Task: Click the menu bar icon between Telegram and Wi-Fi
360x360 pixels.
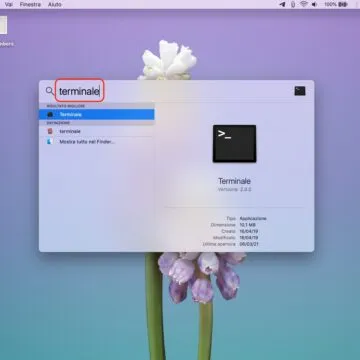Action: tap(293, 4)
